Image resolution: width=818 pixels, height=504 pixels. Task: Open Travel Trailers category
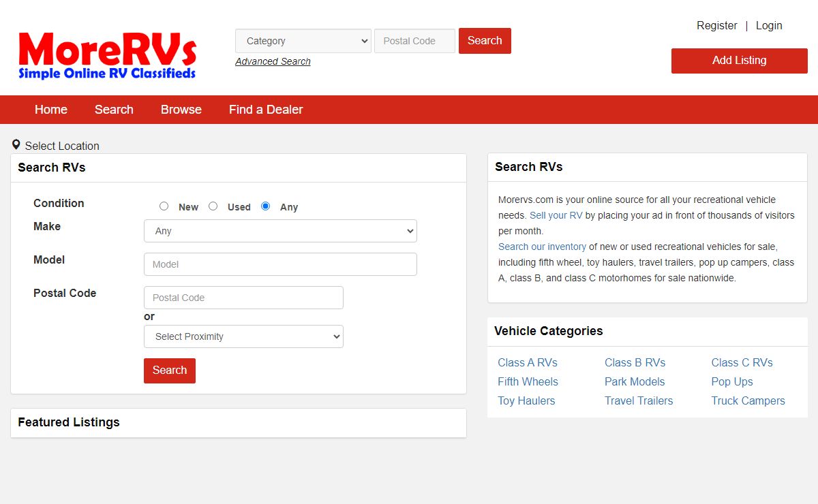pyautogui.click(x=639, y=400)
